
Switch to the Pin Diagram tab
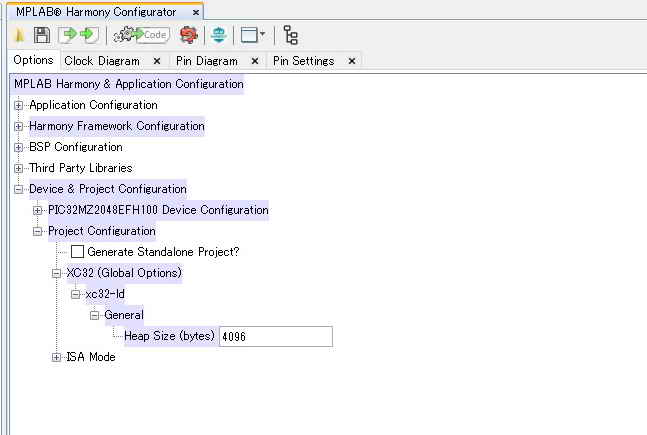[207, 61]
